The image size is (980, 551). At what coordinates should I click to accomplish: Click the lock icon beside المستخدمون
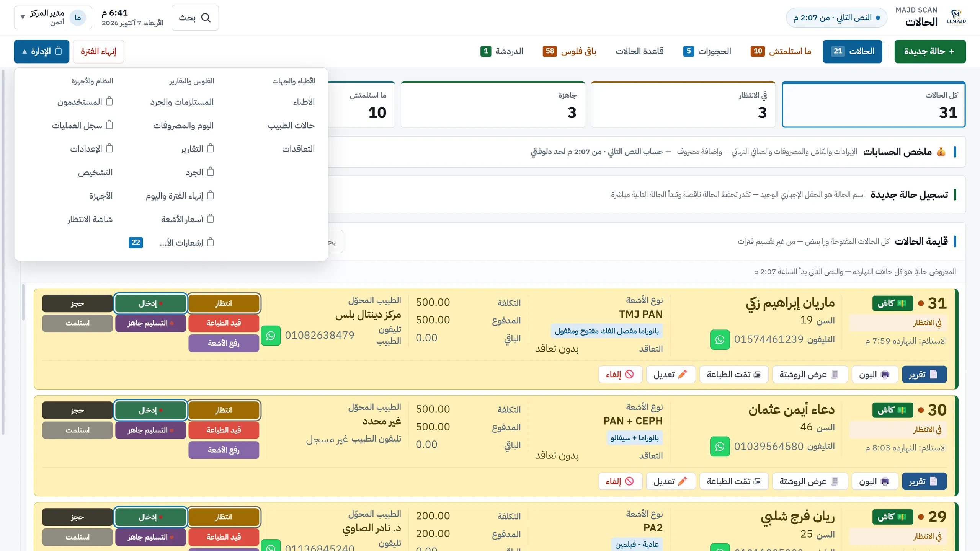click(x=109, y=101)
